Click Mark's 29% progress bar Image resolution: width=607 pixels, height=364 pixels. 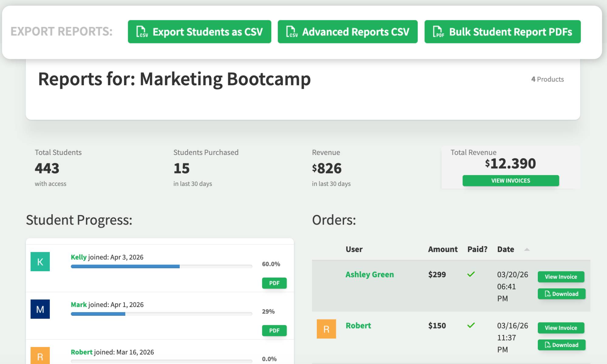click(161, 314)
